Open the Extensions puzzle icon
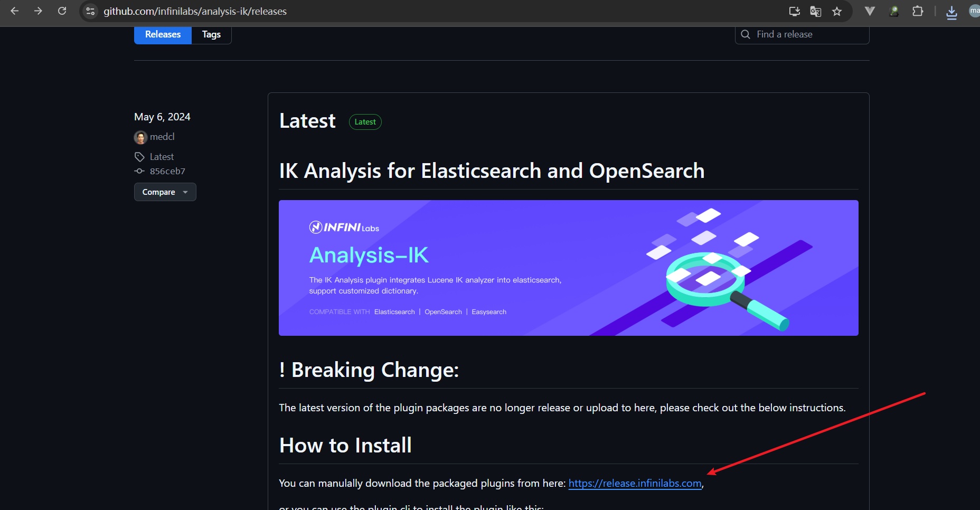Image resolution: width=980 pixels, height=510 pixels. point(918,11)
